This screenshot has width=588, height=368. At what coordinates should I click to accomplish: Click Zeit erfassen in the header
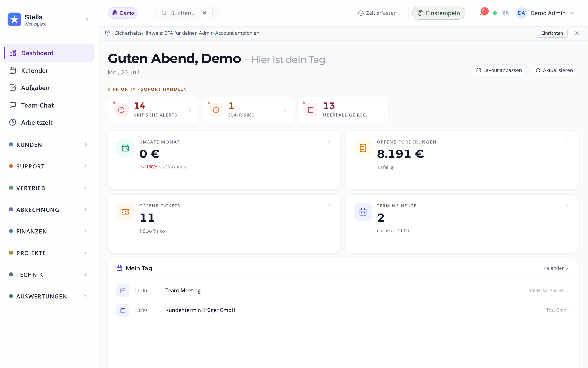[x=377, y=13]
